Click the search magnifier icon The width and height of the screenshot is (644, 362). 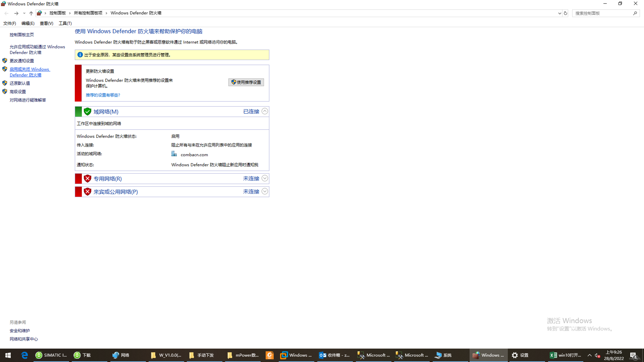635,13
